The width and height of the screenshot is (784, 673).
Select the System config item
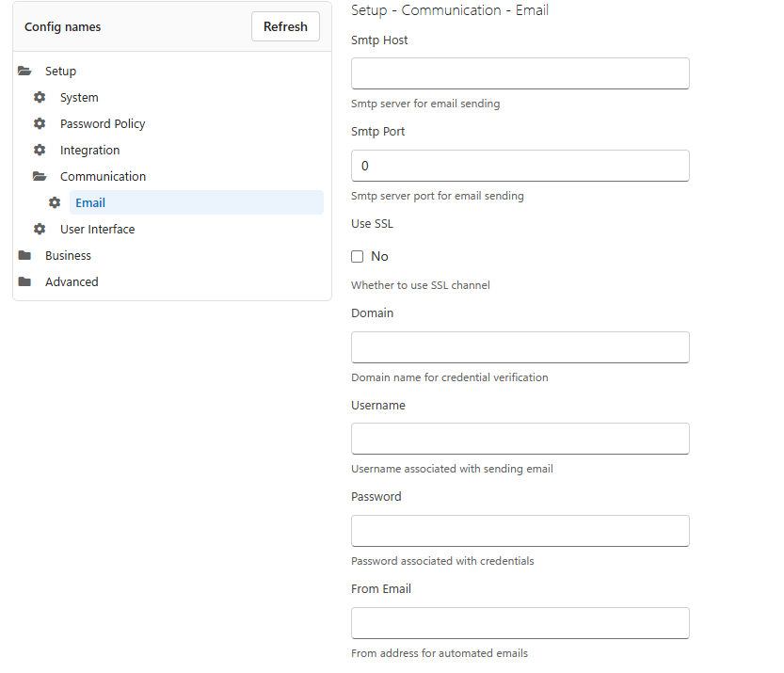coord(79,98)
